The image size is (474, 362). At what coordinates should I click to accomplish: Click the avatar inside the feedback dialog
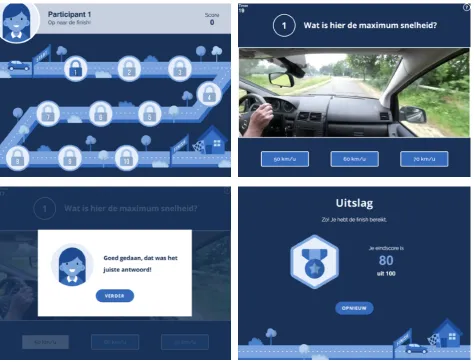[72, 266]
